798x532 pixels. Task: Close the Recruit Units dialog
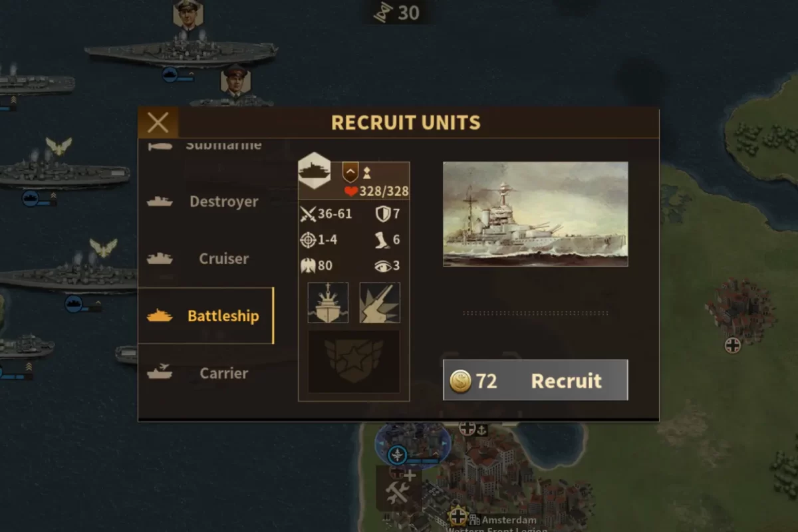tap(158, 122)
